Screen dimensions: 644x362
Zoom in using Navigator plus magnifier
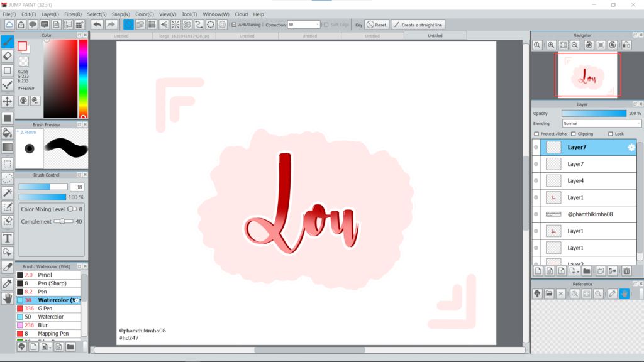(x=551, y=45)
